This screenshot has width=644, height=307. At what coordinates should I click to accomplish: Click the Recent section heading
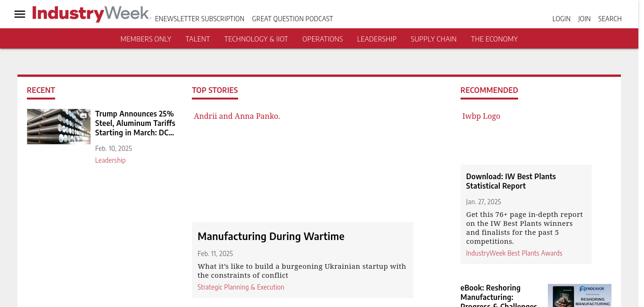point(41,90)
